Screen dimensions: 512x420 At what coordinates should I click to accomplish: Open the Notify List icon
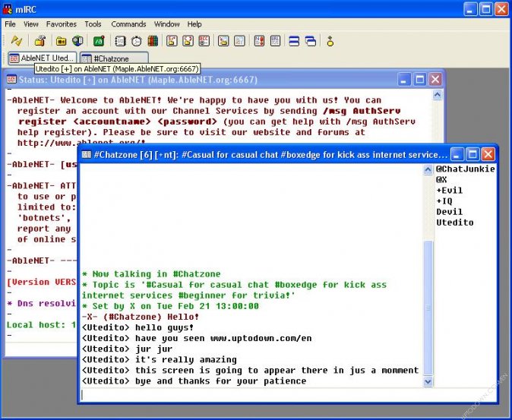(x=259, y=41)
